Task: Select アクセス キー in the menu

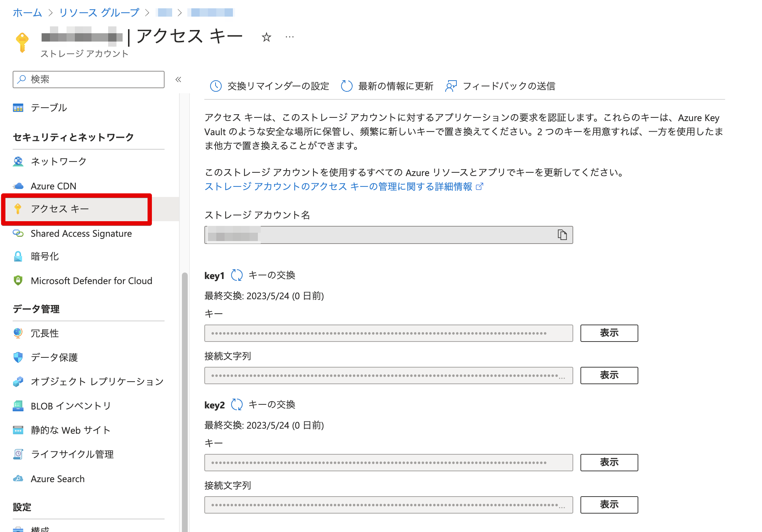Action: [x=60, y=209]
